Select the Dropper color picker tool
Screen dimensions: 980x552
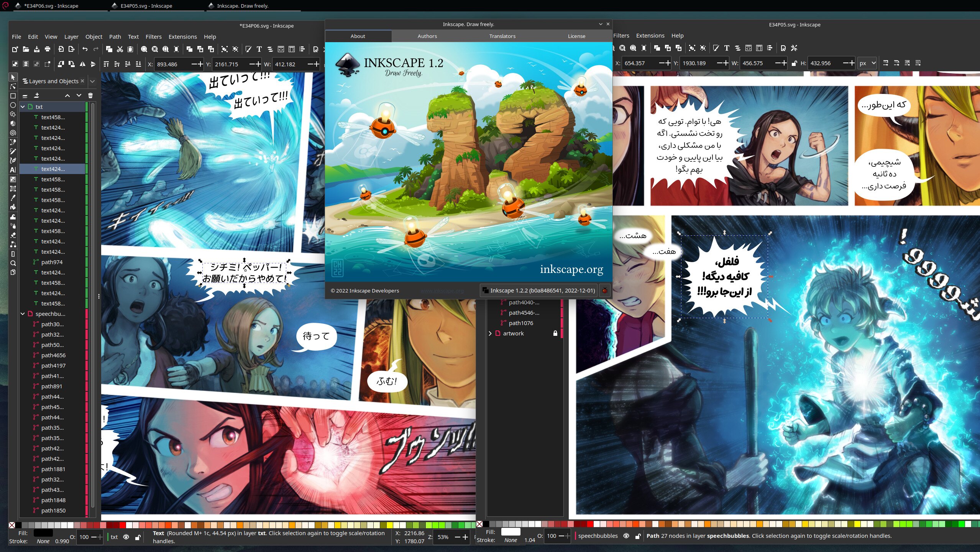[13, 198]
